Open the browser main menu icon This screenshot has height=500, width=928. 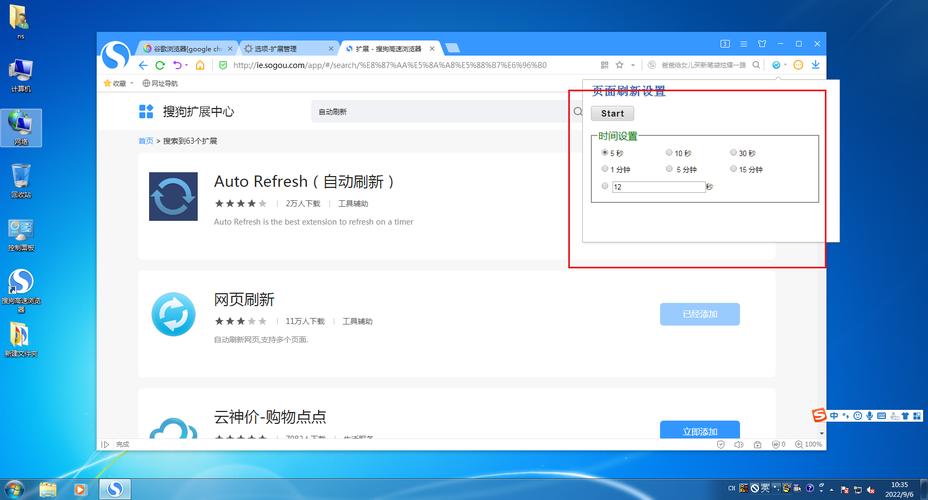(x=743, y=44)
